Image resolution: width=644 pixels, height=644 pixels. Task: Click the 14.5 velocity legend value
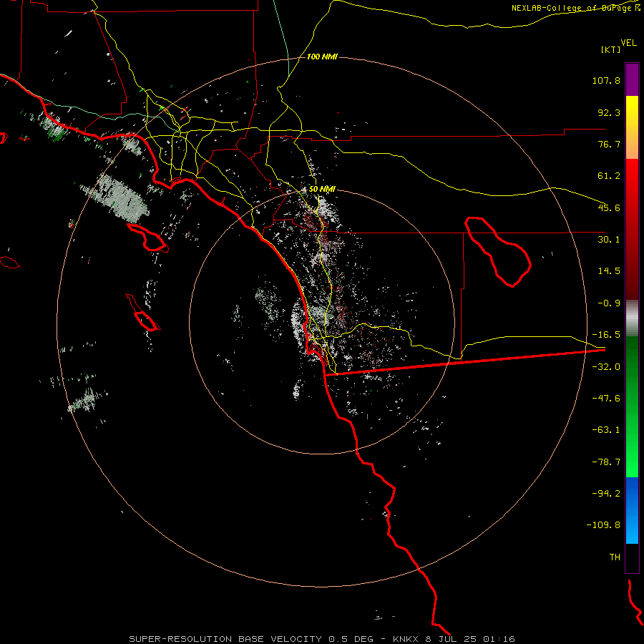[609, 271]
